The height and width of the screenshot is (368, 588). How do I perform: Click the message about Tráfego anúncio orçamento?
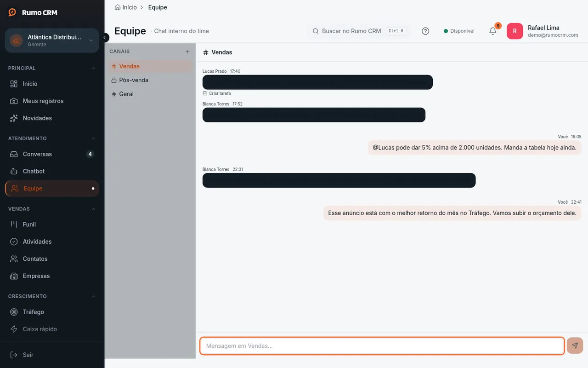452,213
